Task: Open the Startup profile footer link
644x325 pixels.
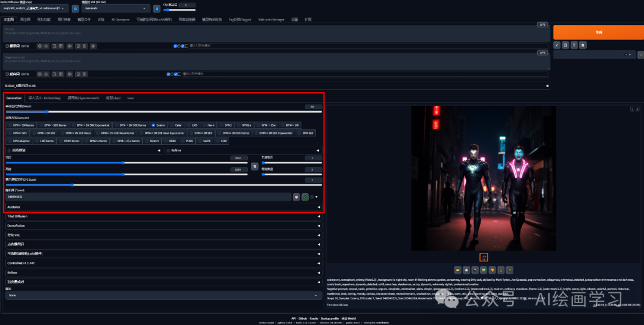Action: 330,318
